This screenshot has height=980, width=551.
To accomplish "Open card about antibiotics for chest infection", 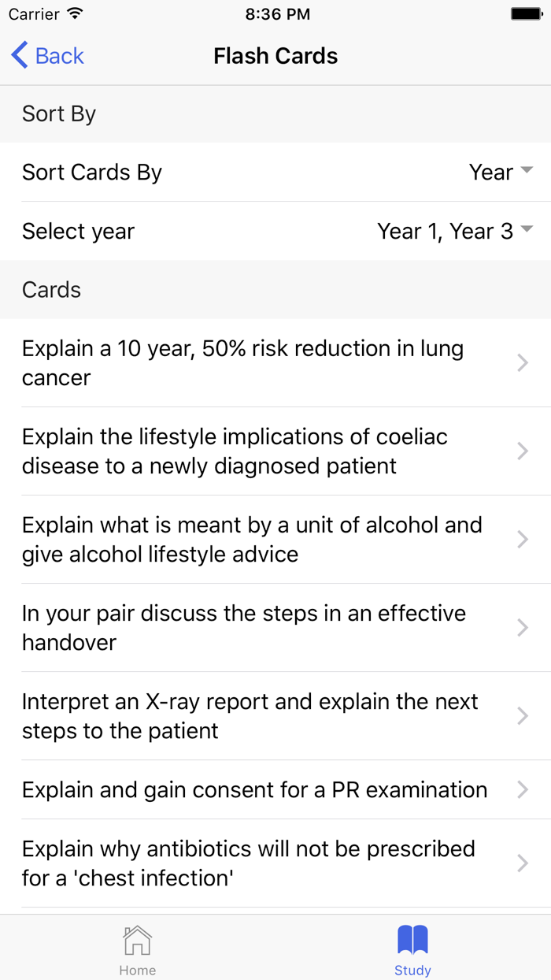I will 249,863.
